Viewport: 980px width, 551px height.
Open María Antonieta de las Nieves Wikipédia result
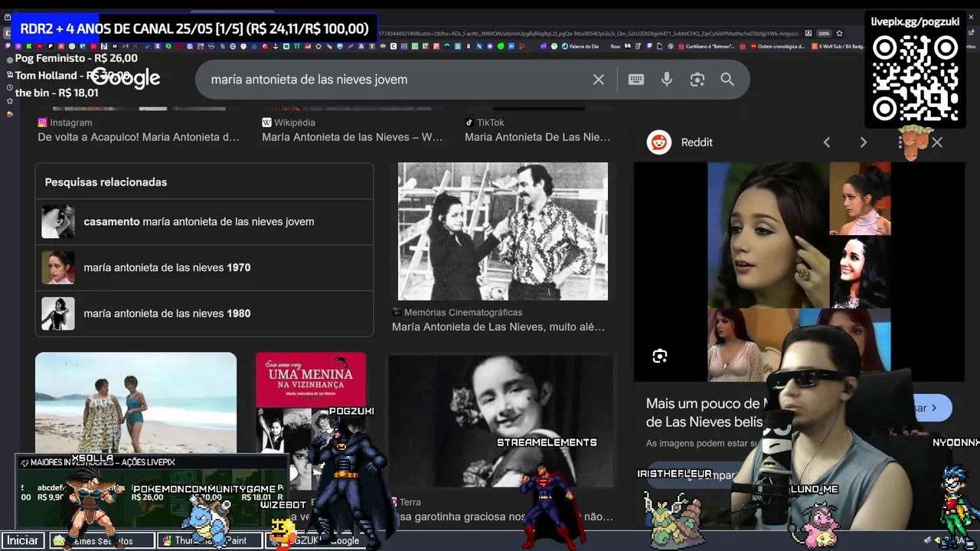(x=352, y=137)
